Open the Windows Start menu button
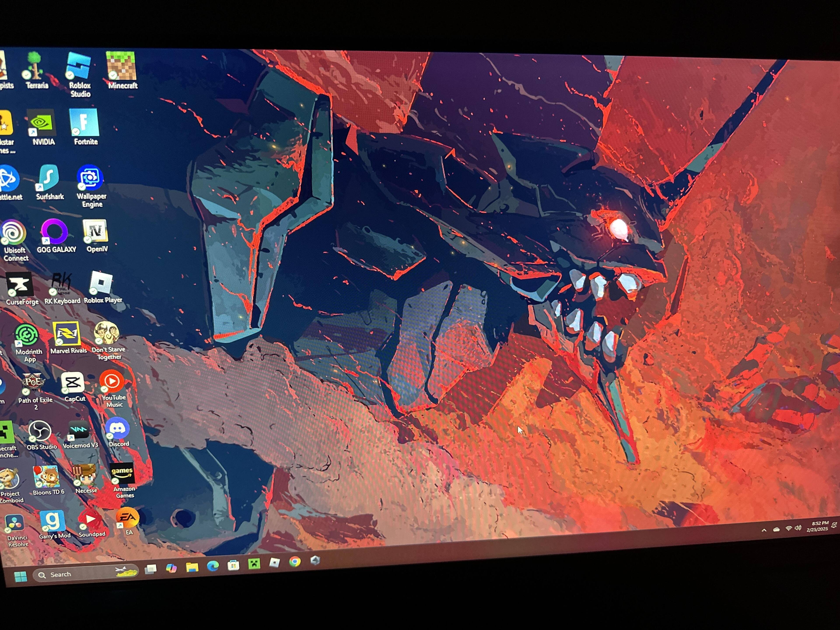Image resolution: width=840 pixels, height=630 pixels. [21, 576]
